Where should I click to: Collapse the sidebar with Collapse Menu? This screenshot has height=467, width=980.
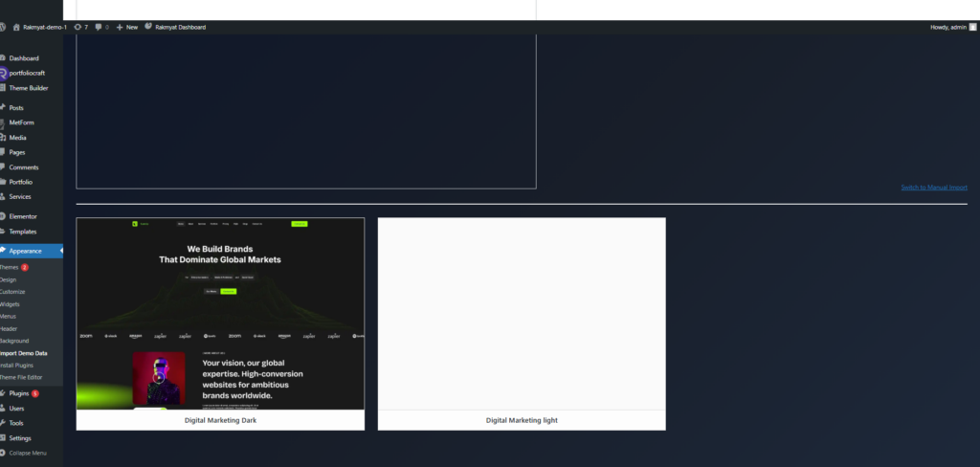(x=27, y=453)
